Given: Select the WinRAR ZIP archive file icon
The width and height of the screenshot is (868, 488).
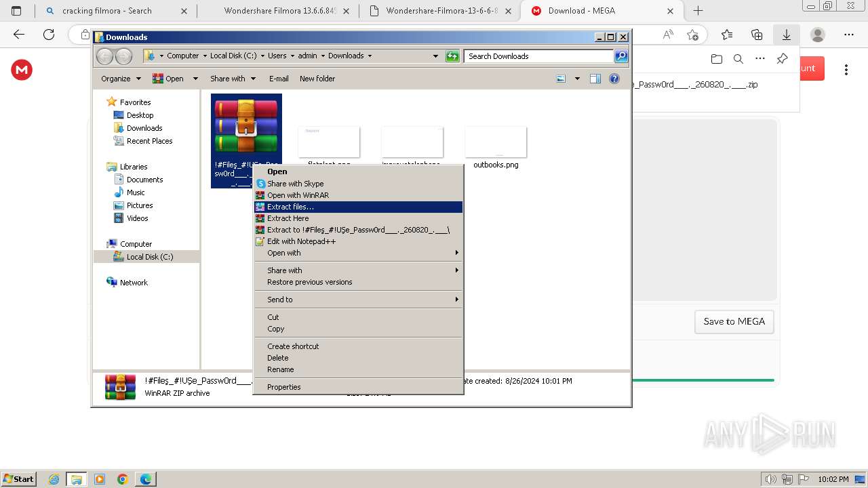Looking at the screenshot, I should point(246,127).
